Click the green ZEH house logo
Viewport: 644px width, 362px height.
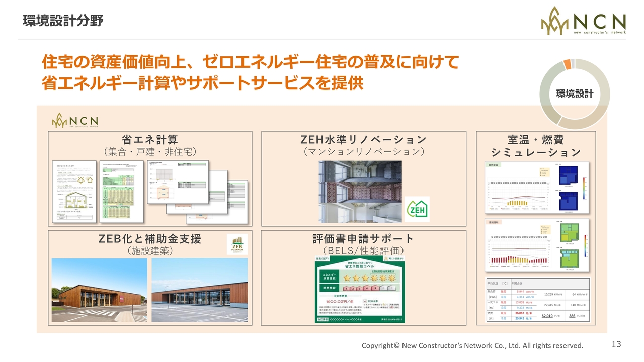click(417, 209)
